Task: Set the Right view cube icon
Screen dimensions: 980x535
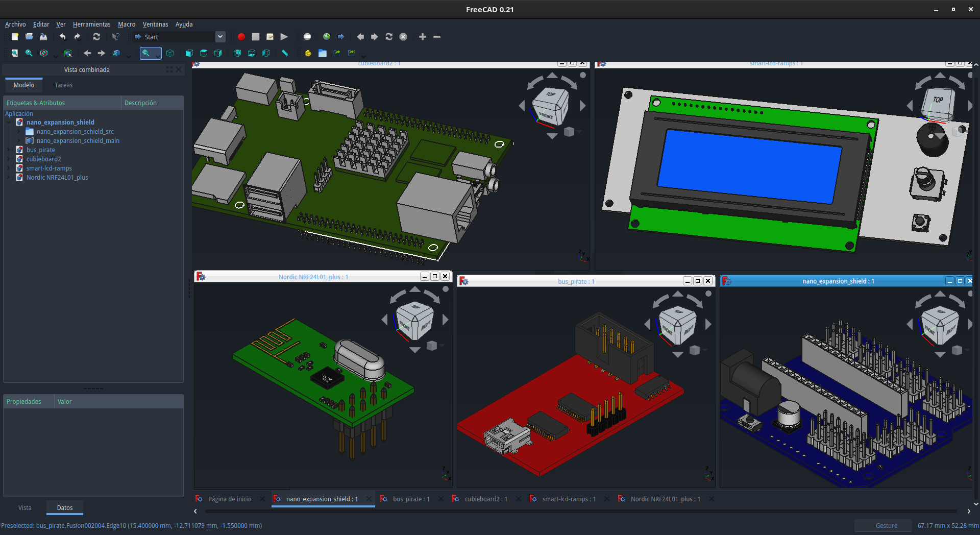Action: click(218, 53)
